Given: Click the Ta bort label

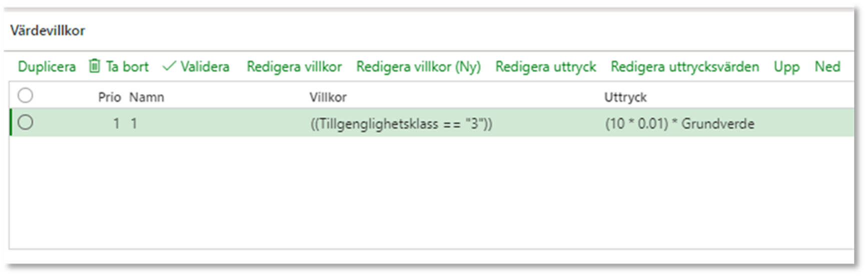Looking at the screenshot, I should click(x=127, y=66).
